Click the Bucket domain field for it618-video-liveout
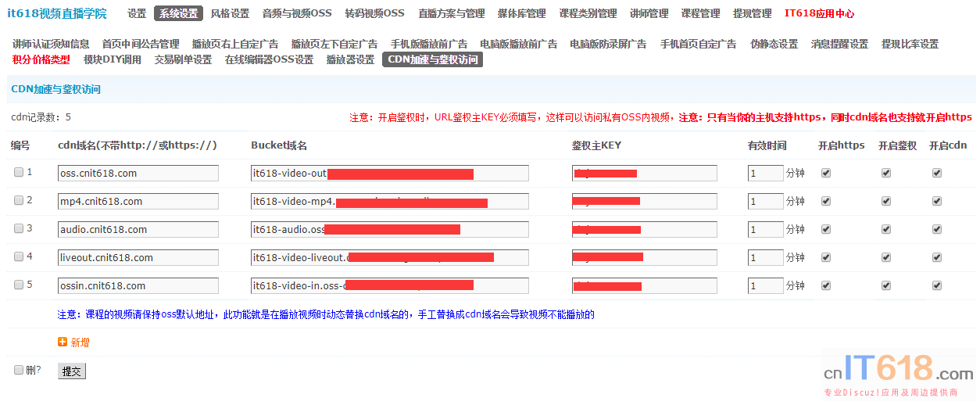980x405 pixels. [x=389, y=258]
